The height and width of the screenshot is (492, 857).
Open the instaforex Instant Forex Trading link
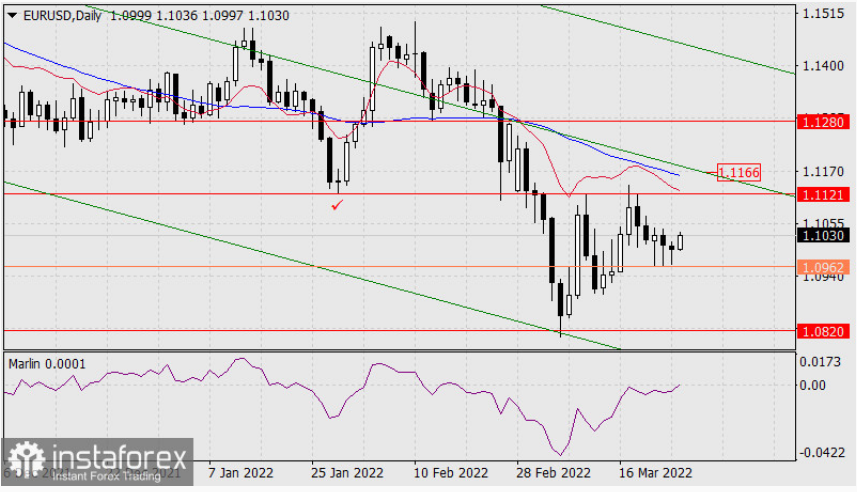107,476
